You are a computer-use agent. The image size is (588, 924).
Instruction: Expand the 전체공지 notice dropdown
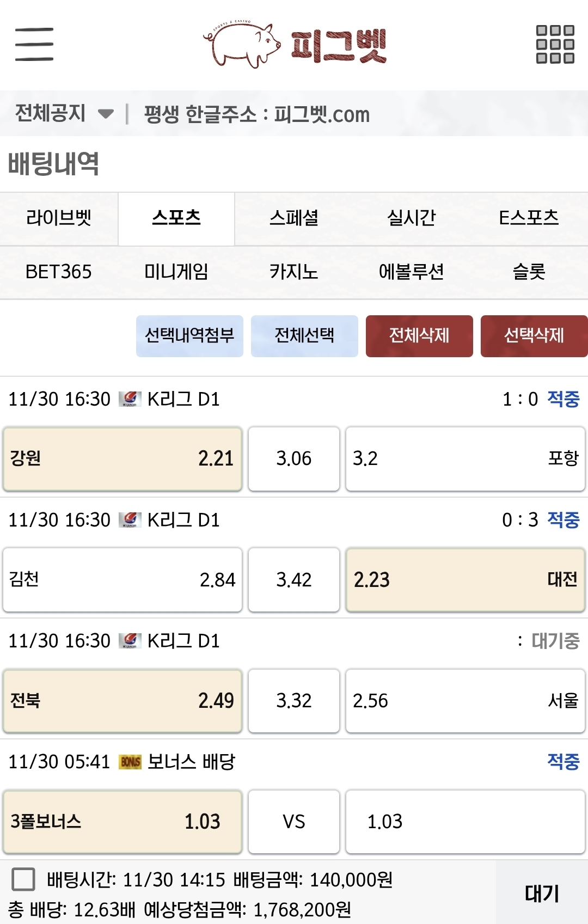[106, 114]
